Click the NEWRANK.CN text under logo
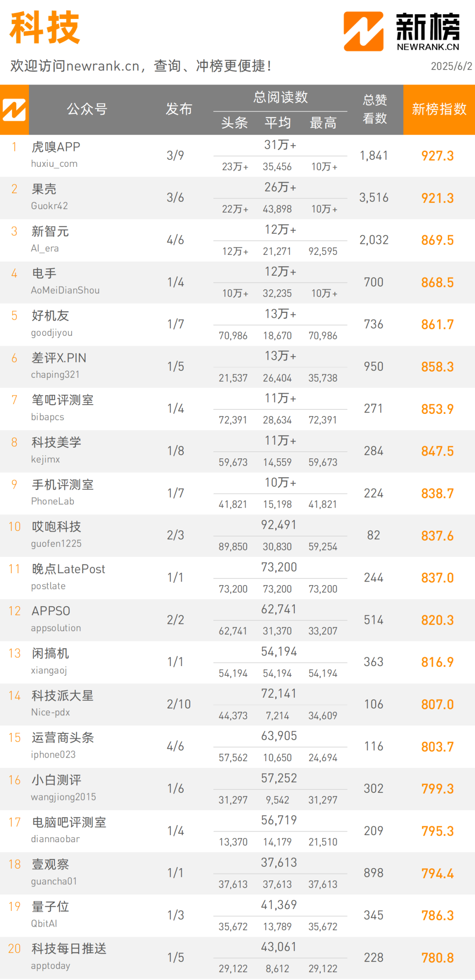Screen dimensions: 475x980 pyautogui.click(x=427, y=47)
